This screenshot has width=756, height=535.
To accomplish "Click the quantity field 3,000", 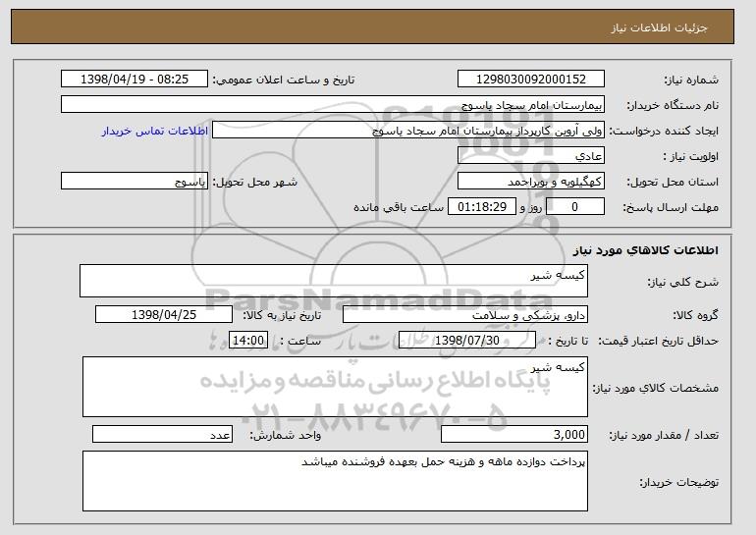I will pyautogui.click(x=514, y=434).
